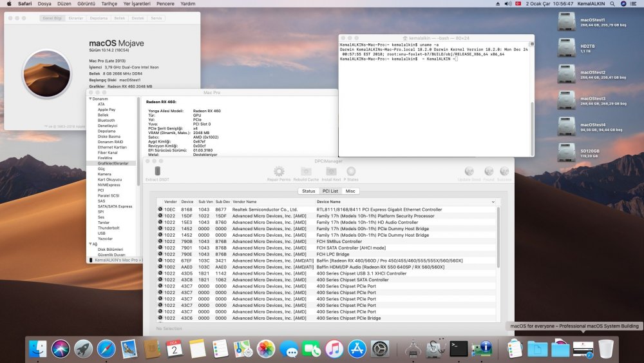Open Görüntü menu in menu bar
644x363 pixels.
(86, 4)
